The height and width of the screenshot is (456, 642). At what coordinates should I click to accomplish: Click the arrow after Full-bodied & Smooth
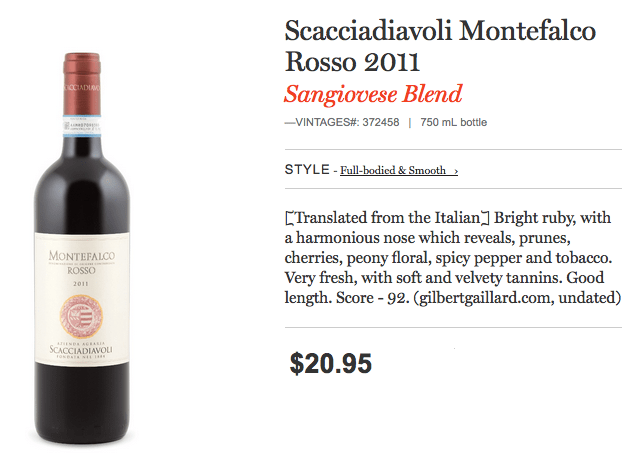point(456,171)
